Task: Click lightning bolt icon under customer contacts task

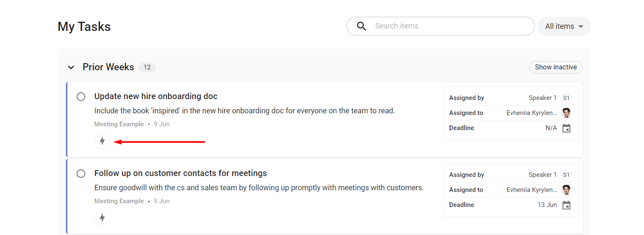Action: coord(102,218)
